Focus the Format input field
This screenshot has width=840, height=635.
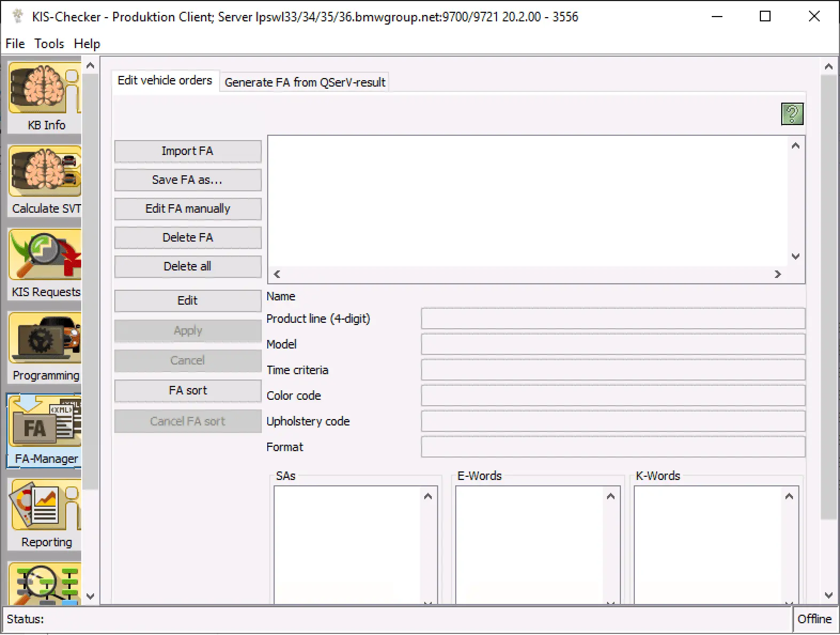(x=613, y=447)
